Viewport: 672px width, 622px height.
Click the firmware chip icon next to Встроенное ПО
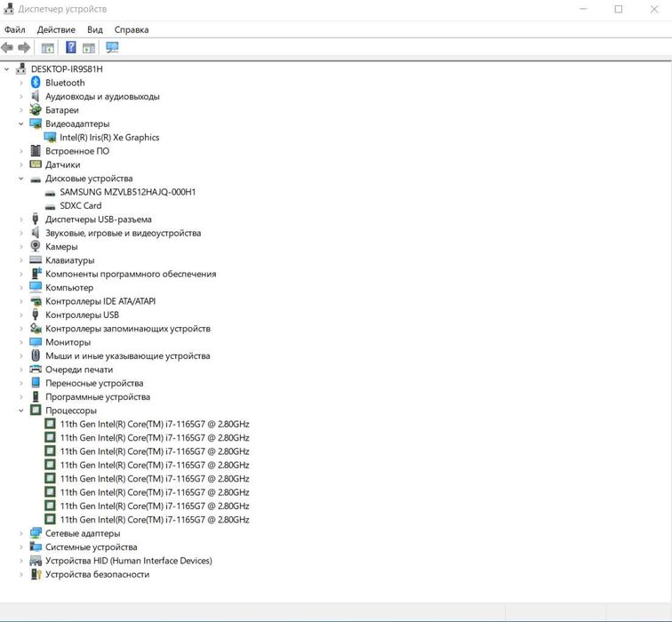36,151
